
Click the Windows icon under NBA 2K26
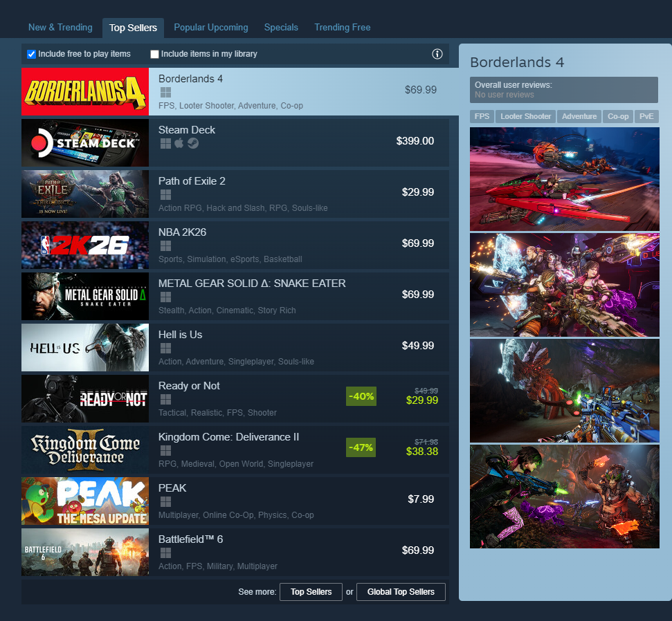click(x=165, y=245)
